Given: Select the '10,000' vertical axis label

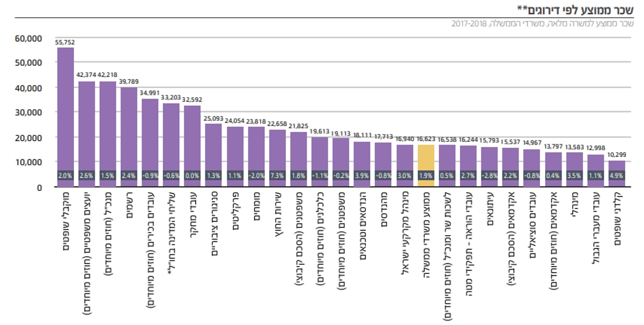Looking at the screenshot, I should 29,162.
